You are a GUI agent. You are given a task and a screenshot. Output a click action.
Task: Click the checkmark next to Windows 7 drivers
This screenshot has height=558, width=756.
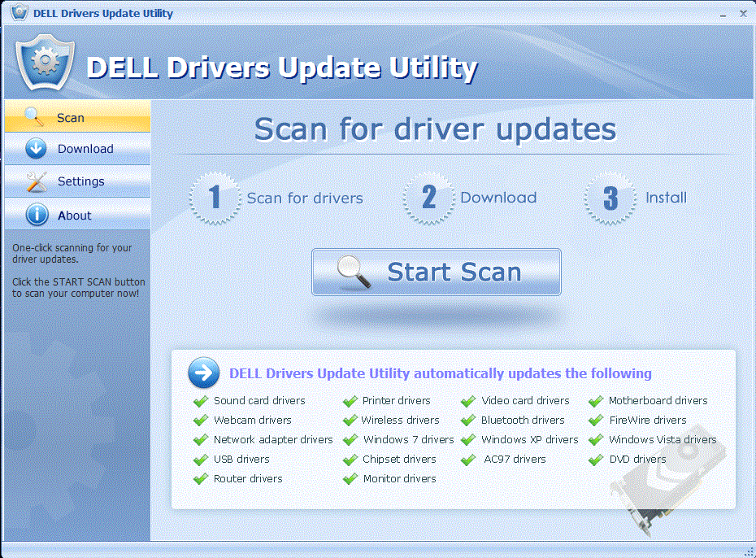tap(349, 439)
